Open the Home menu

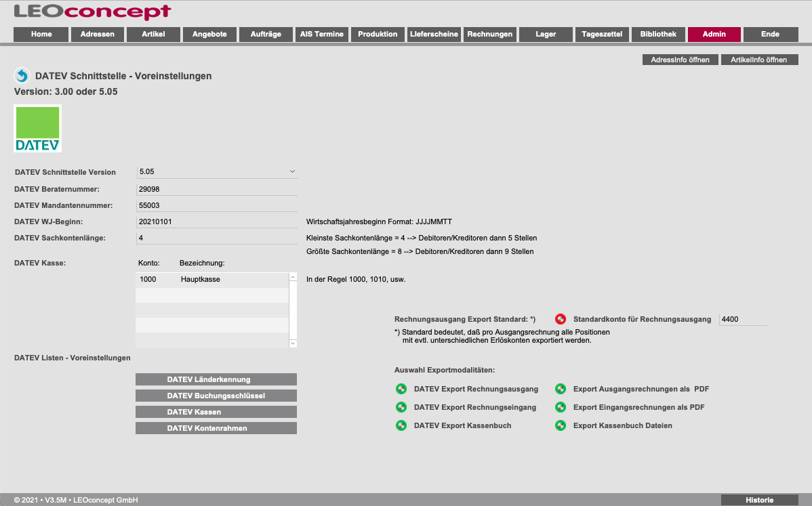[x=41, y=34]
